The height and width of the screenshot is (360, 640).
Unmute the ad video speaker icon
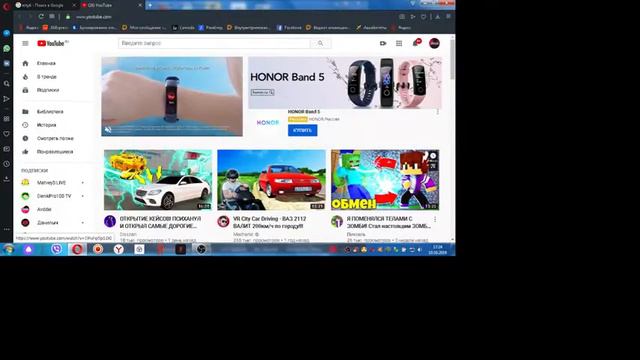tap(108, 129)
